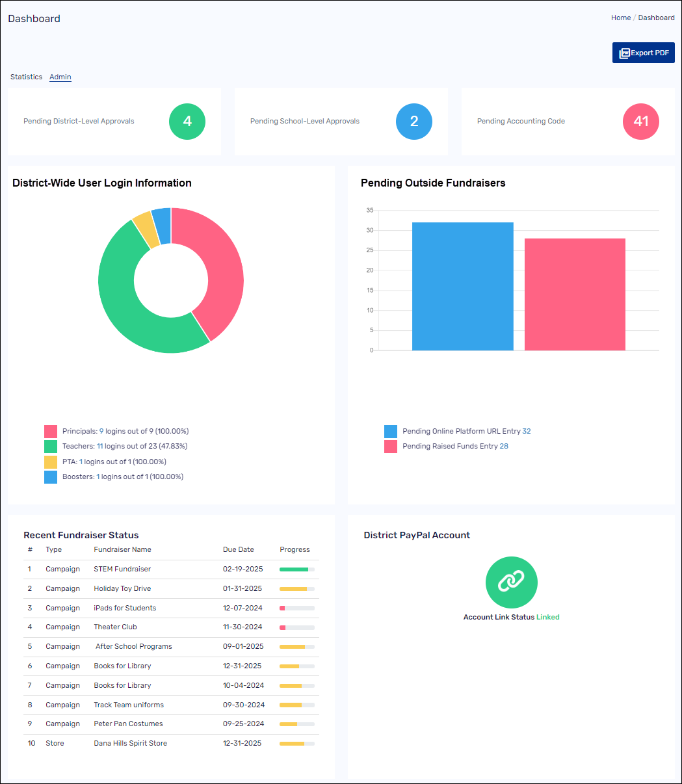This screenshot has height=784, width=682.
Task: Open the Holiday Toy Drive fundraiser row
Action: (122, 588)
